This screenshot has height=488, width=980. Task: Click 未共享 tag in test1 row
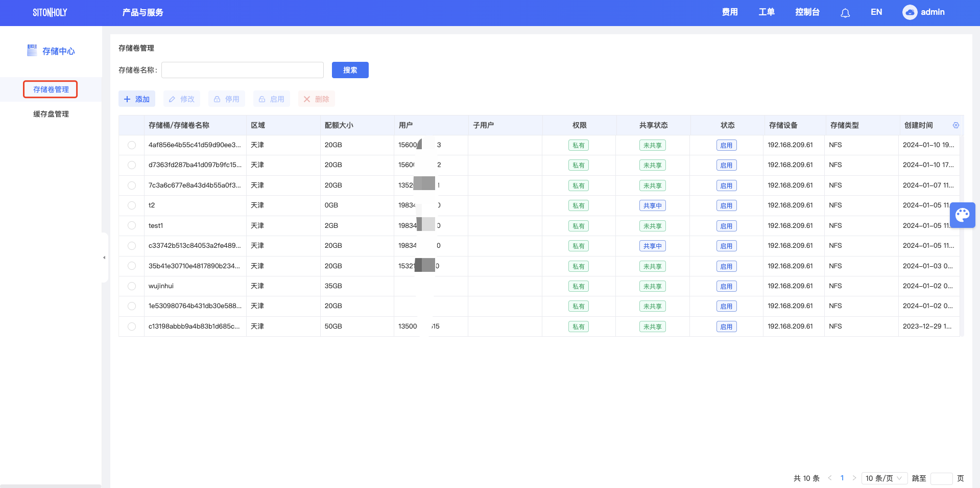coord(653,226)
